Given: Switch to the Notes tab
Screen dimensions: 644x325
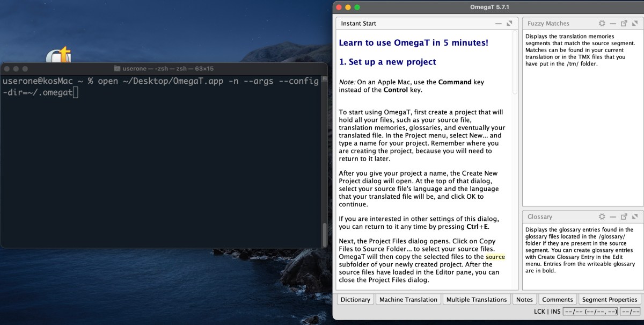Looking at the screenshot, I should [524, 300].
